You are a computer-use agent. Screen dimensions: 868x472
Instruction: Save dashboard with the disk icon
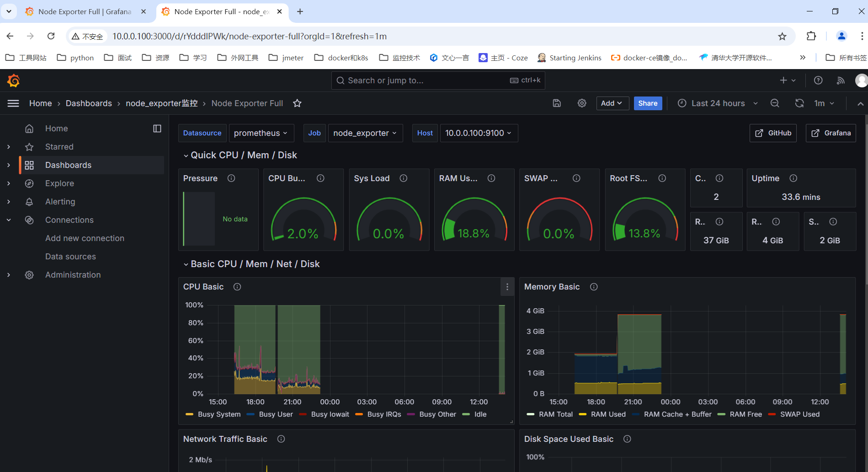tap(557, 103)
